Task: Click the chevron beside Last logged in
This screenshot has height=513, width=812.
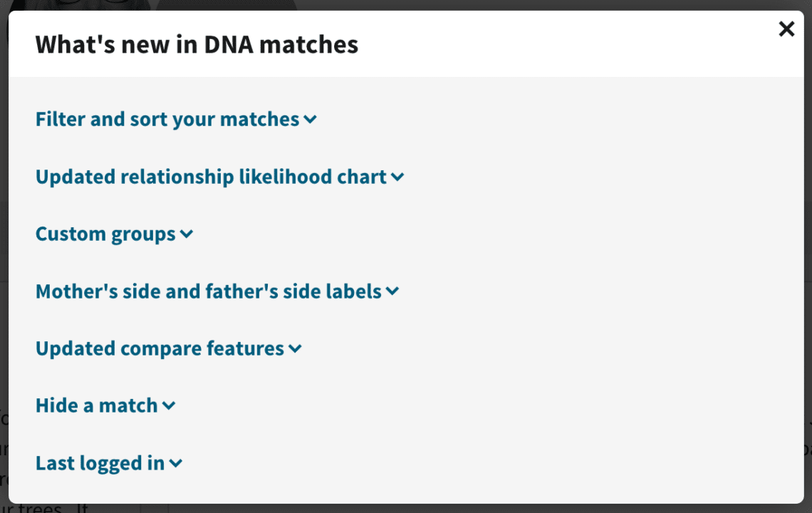Action: click(175, 463)
